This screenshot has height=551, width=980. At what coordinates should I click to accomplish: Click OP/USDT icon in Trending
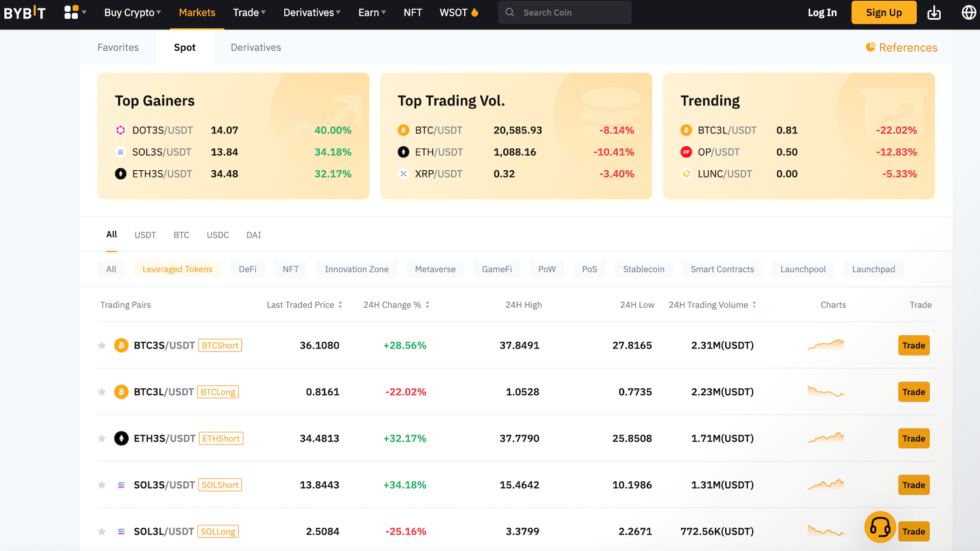point(686,152)
